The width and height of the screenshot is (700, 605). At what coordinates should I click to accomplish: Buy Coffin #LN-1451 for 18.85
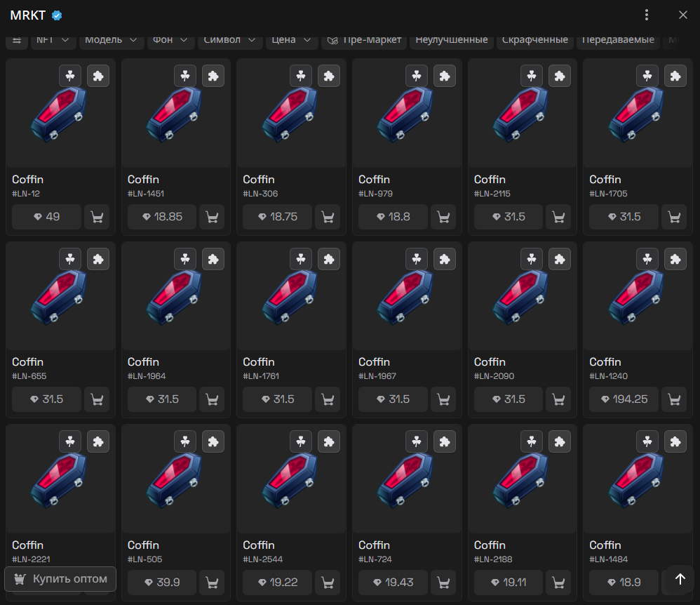click(x=162, y=217)
